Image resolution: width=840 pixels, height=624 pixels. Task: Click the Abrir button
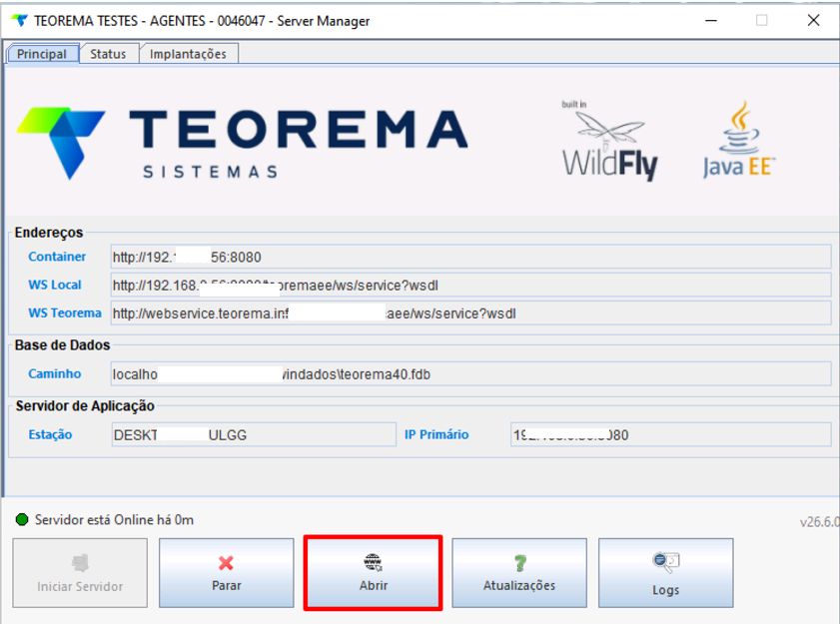373,573
